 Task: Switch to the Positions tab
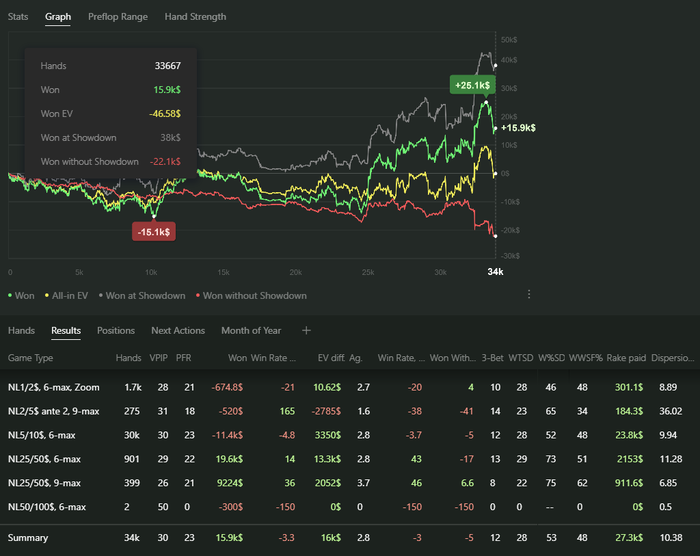[x=116, y=331]
